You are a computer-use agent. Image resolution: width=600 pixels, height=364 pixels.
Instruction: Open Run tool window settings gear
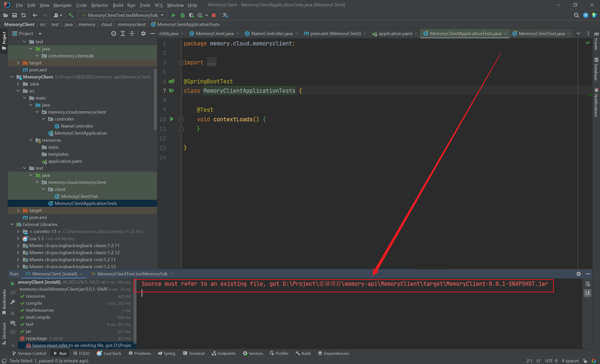[x=579, y=274]
